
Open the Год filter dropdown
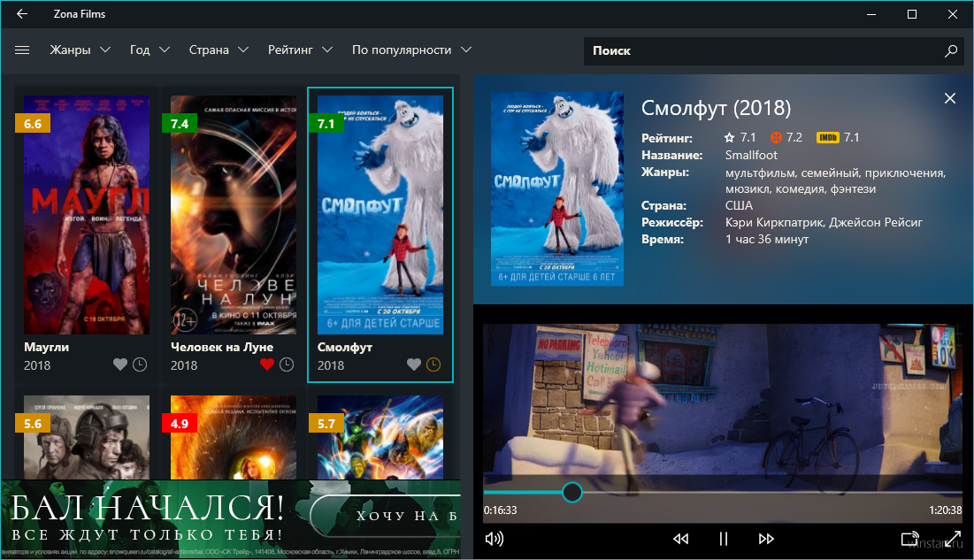(150, 50)
